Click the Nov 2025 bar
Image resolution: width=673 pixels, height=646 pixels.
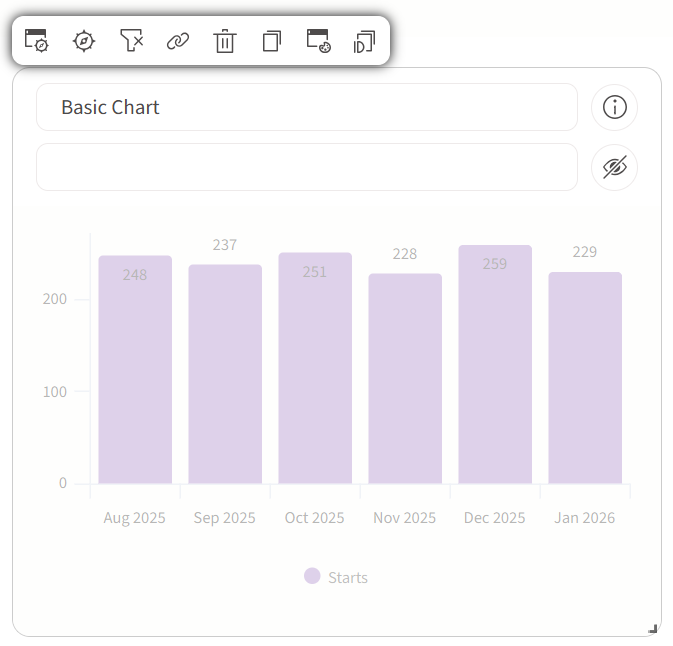[x=405, y=379]
